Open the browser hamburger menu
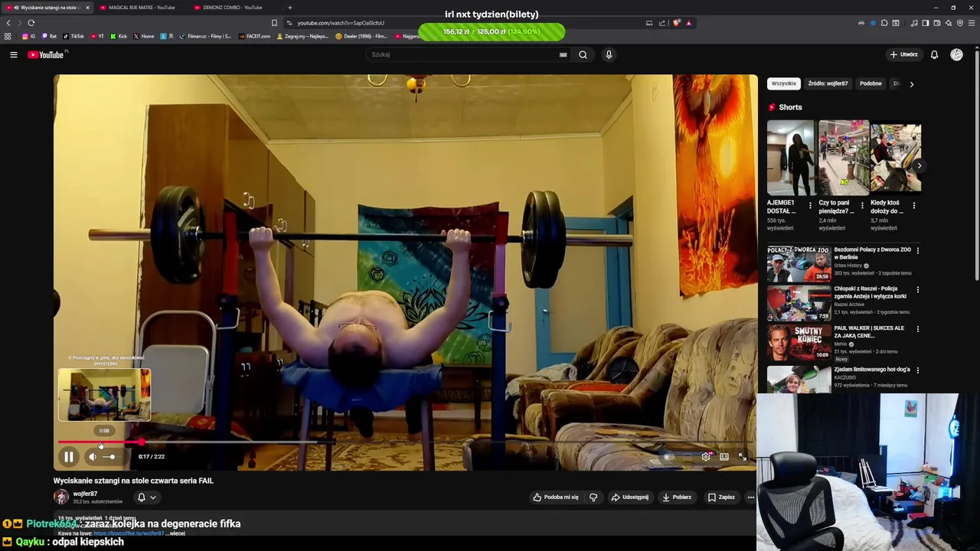Screen dimensions: 980x551 [972, 23]
